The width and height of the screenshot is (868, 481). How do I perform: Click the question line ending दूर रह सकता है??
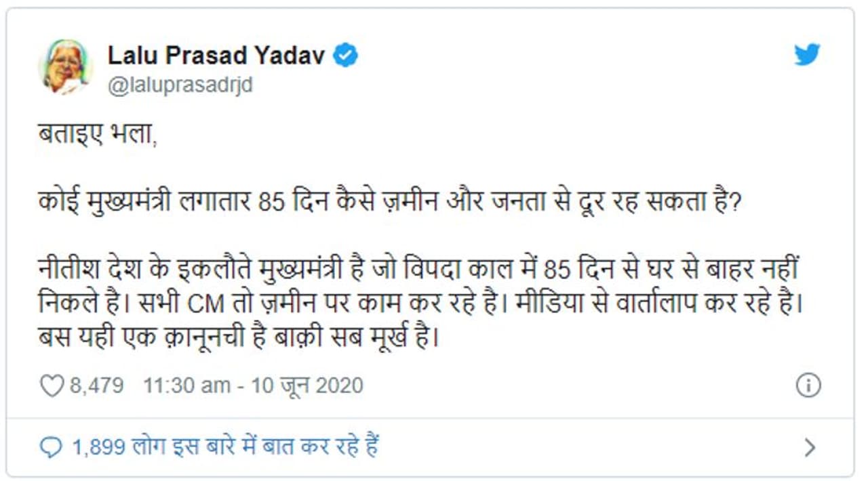(x=387, y=202)
